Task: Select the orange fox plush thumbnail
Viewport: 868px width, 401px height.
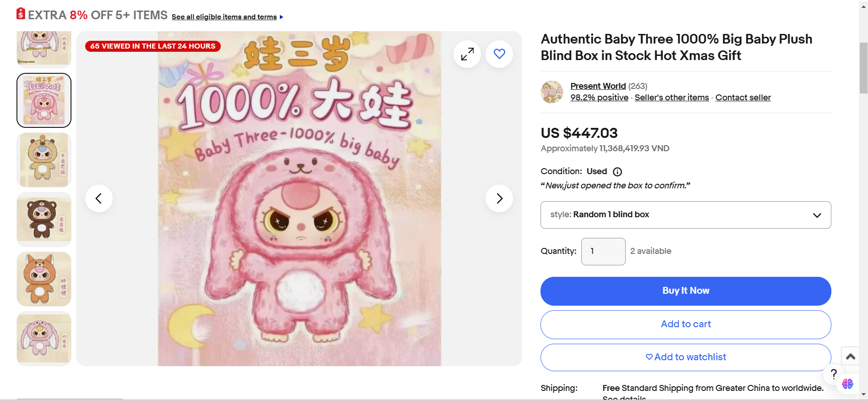Action: (44, 279)
